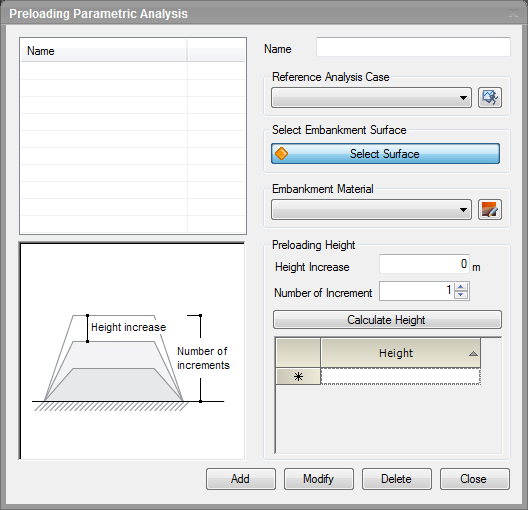Click the Add button

pyautogui.click(x=241, y=479)
